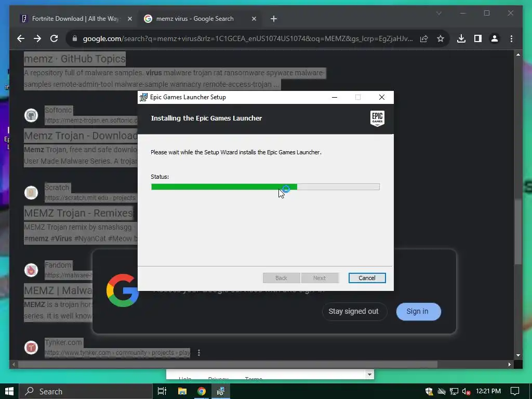Screen dimensions: 532x399
Task: Open Windows Security tray icon
Action: tap(429, 392)
